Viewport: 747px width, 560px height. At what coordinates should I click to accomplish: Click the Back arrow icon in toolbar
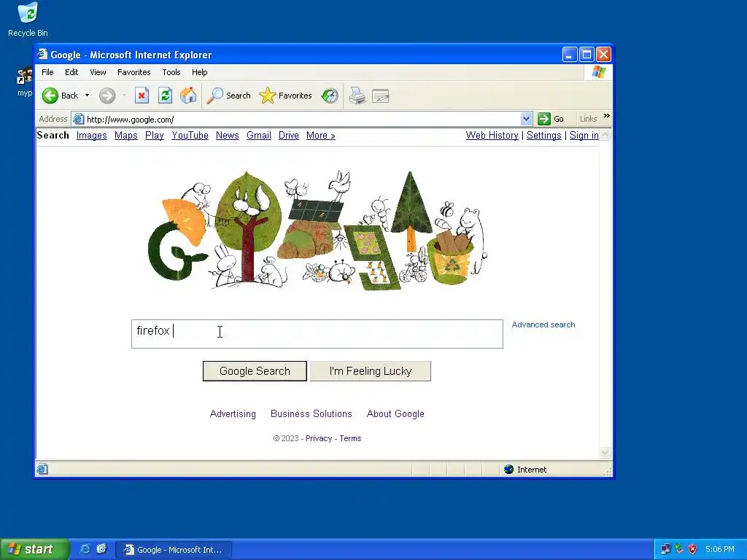pos(50,96)
